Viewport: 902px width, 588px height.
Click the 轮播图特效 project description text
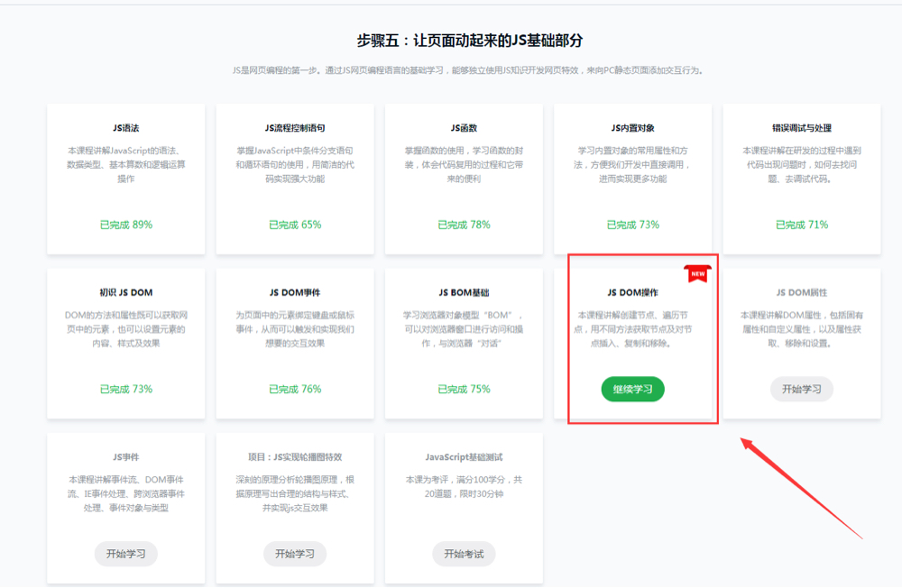point(295,493)
